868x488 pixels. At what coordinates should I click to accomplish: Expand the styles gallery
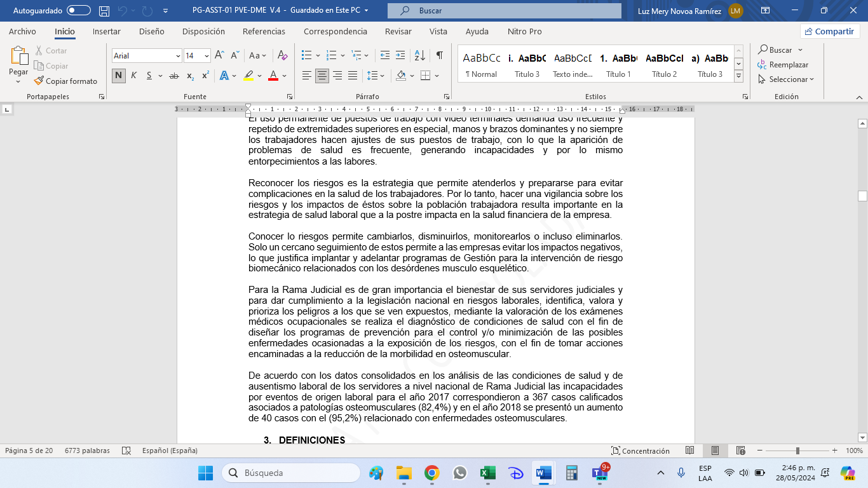738,76
